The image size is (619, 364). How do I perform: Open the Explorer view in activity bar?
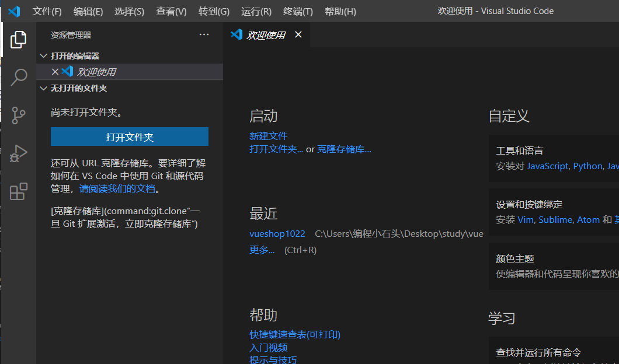[x=18, y=40]
